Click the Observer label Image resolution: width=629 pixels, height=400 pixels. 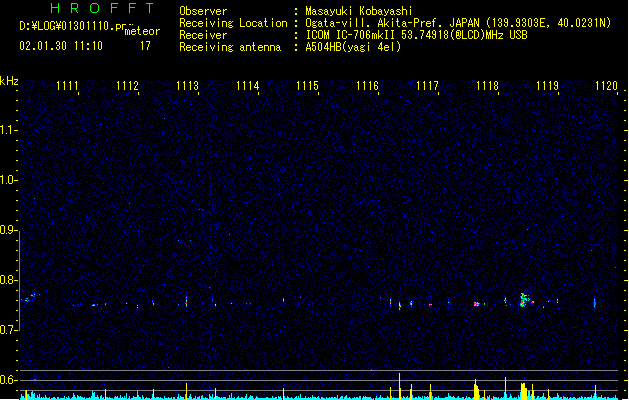tap(203, 11)
